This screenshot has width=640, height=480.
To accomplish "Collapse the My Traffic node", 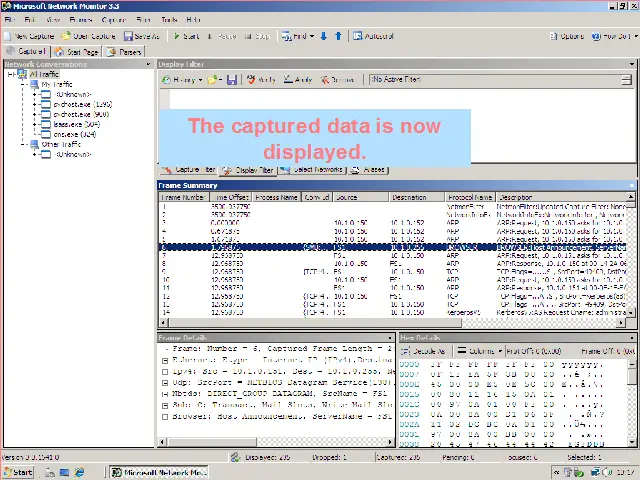I will (x=24, y=84).
